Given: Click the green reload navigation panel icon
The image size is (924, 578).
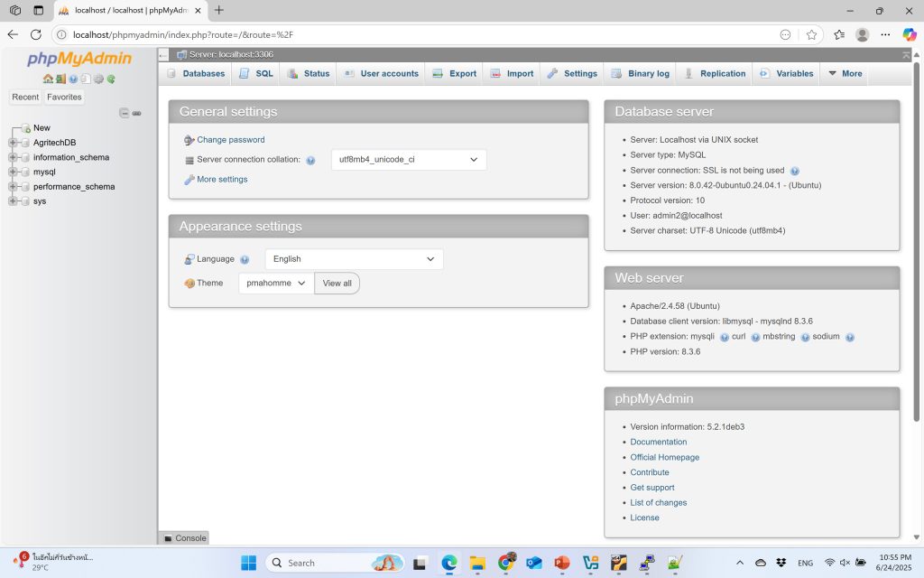Looking at the screenshot, I should click(x=111, y=79).
